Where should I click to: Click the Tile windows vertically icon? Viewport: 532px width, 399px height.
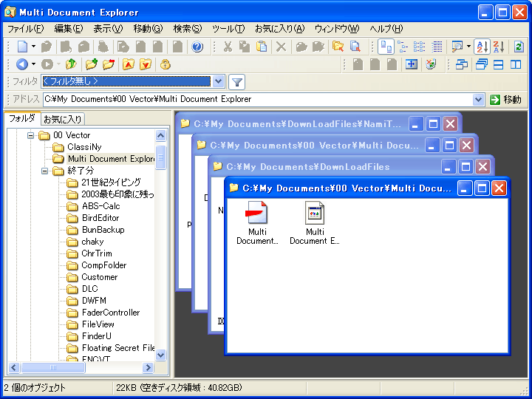point(516,64)
